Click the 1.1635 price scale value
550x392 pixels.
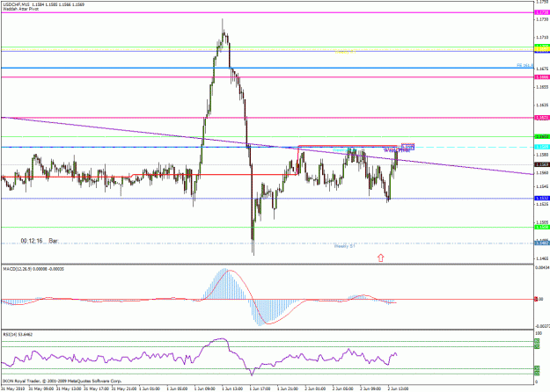[x=542, y=105]
